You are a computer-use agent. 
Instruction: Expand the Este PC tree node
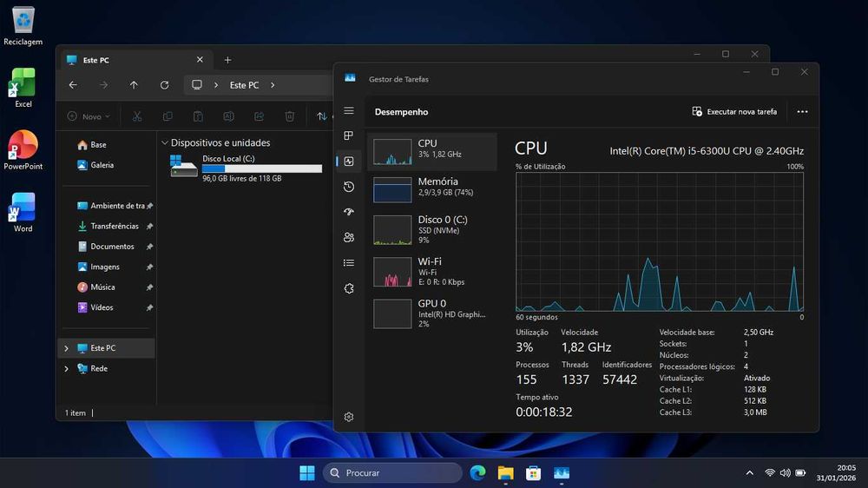point(67,348)
